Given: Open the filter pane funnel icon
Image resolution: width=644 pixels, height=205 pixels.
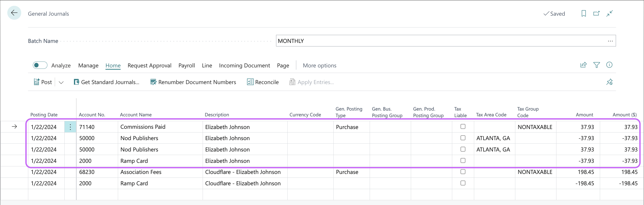Looking at the screenshot, I should pos(597,65).
